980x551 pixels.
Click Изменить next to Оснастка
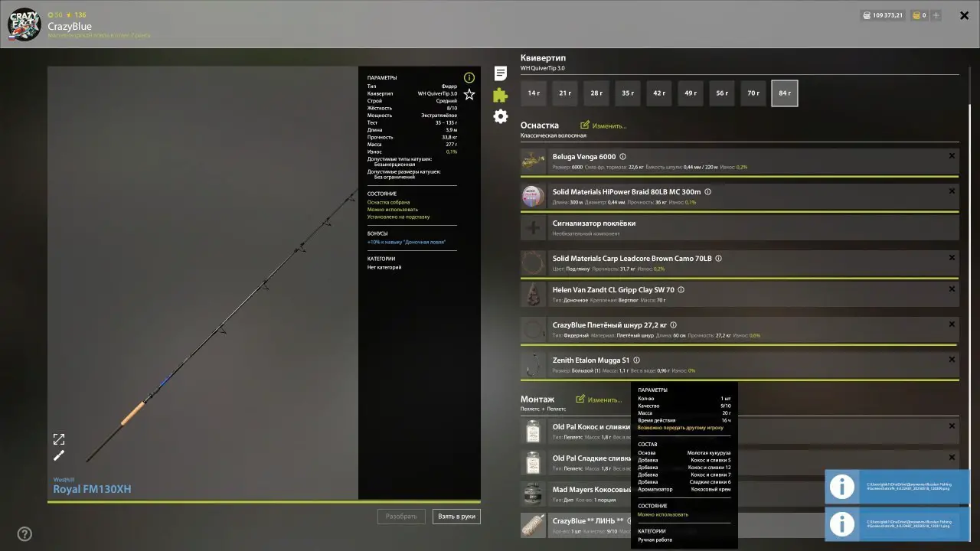click(x=603, y=126)
